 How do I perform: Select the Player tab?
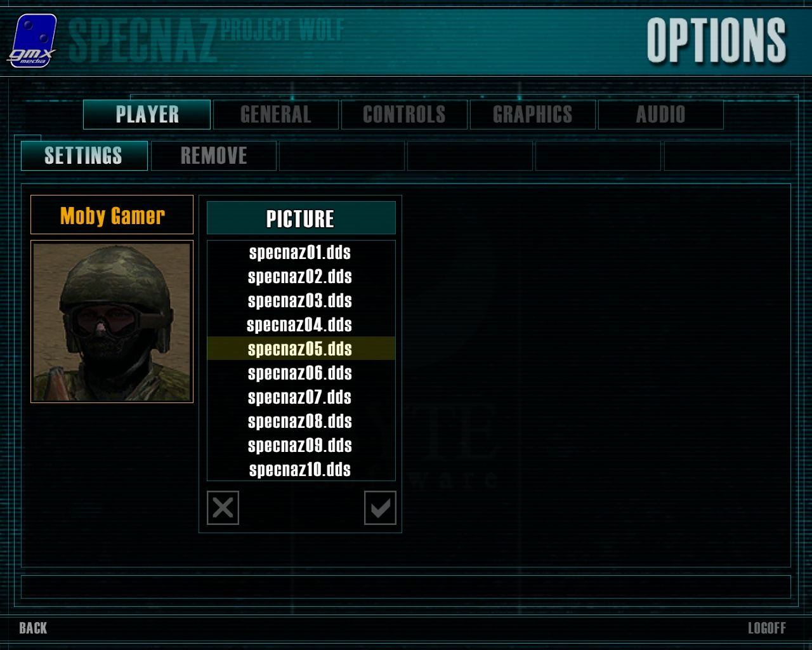pos(147,114)
